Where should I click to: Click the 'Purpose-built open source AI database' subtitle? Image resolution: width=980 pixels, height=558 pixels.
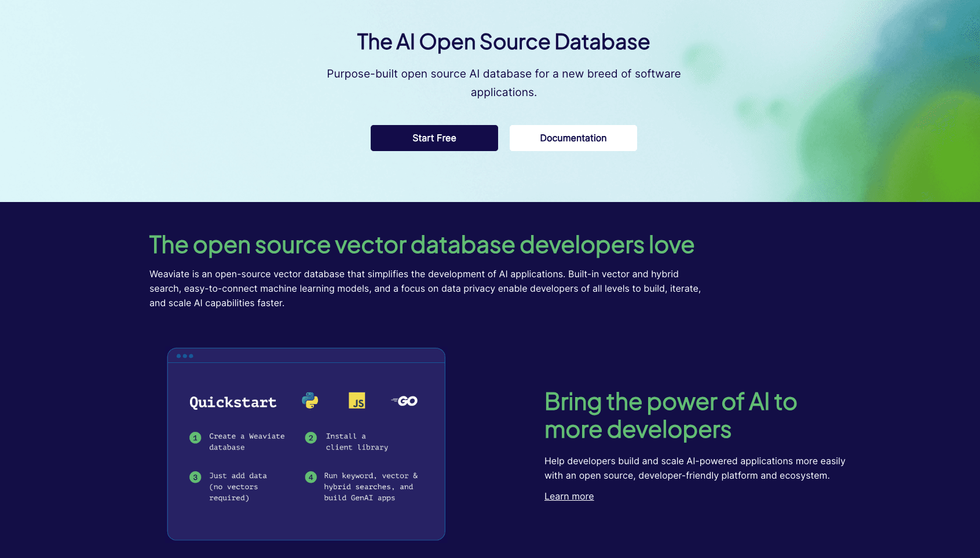click(x=503, y=83)
